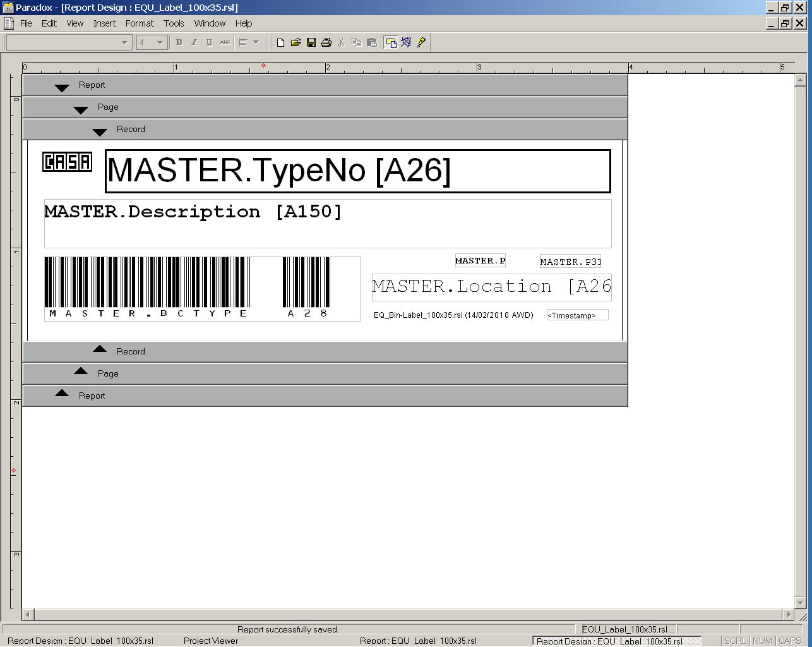This screenshot has height=647, width=812.
Task: Click the text alignment icon
Action: point(243,42)
